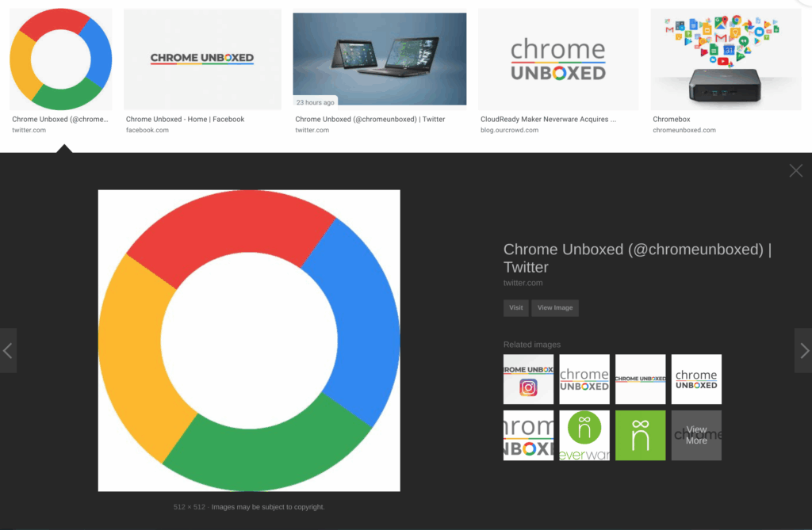Open related cropped zoomed-in chrome unboxed logo thumbnail
Image resolution: width=812 pixels, height=530 pixels.
click(x=528, y=435)
